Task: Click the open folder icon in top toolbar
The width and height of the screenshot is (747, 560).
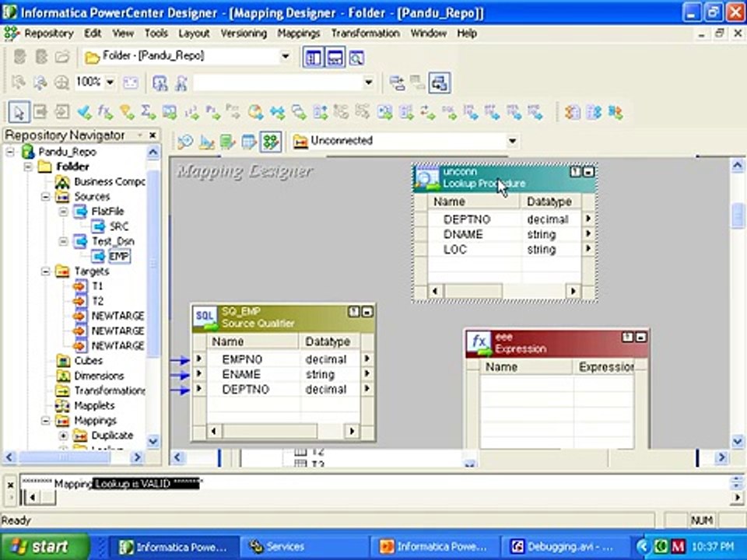Action: coord(62,57)
